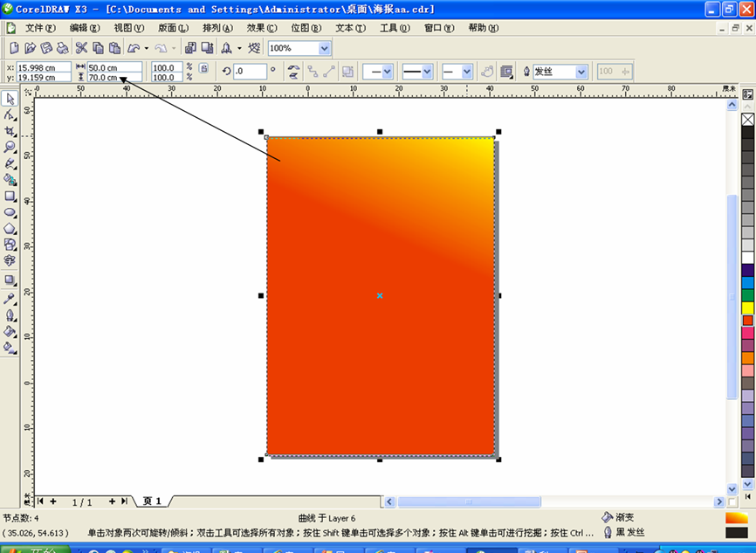Viewport: 756px width, 553px height.
Task: Select the Eyedropper tool
Action: pyautogui.click(x=10, y=298)
